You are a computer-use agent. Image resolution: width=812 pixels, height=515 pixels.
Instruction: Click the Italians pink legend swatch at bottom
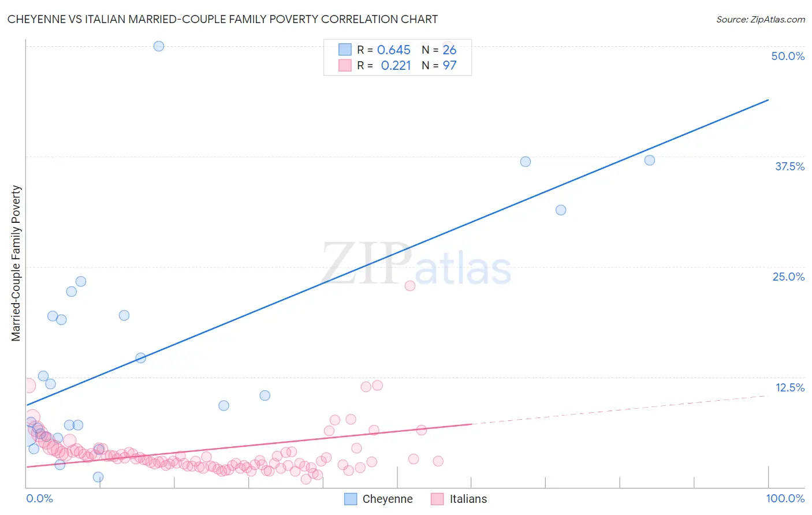coord(437,499)
